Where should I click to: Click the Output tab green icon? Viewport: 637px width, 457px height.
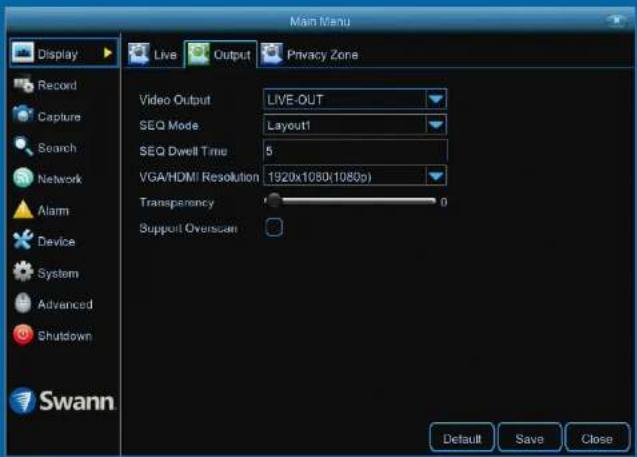[198, 54]
